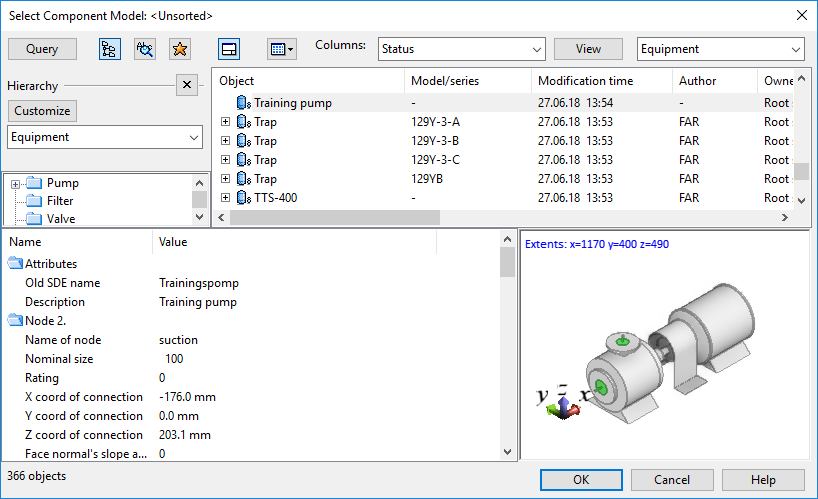Open the table view options dropdown
818x499 pixels.
click(282, 49)
